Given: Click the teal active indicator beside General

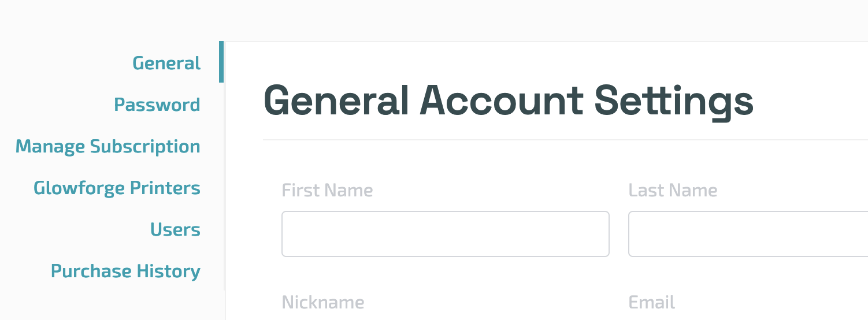Looking at the screenshot, I should (221, 62).
